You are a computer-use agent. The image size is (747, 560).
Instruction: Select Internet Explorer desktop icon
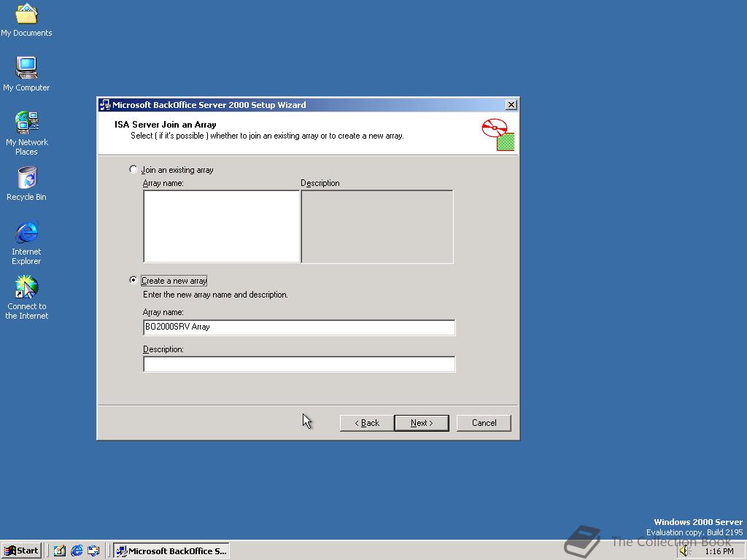26,243
